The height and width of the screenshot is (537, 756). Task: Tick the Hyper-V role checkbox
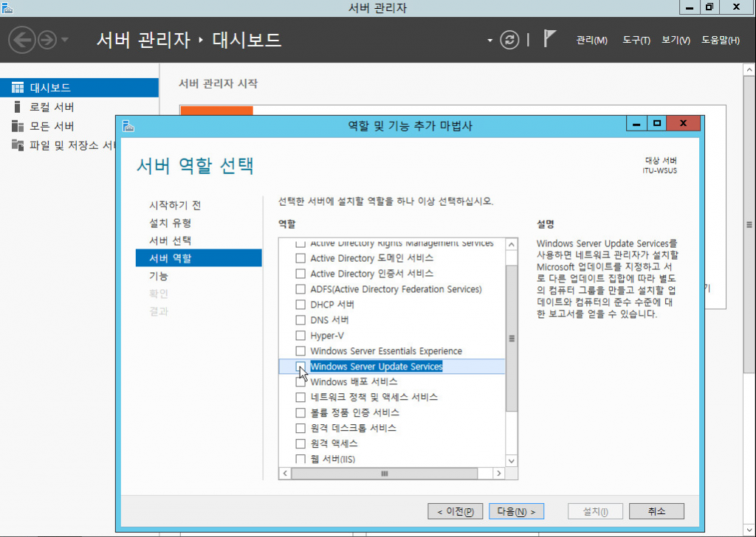300,336
